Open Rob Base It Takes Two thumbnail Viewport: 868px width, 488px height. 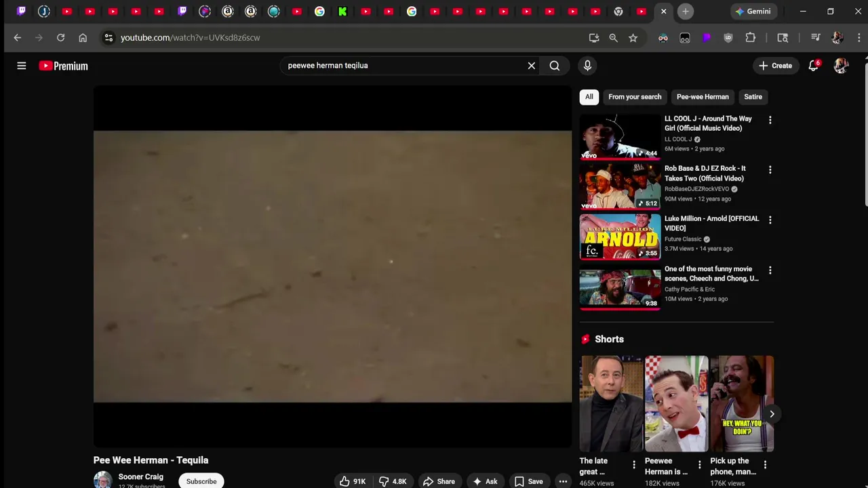620,187
